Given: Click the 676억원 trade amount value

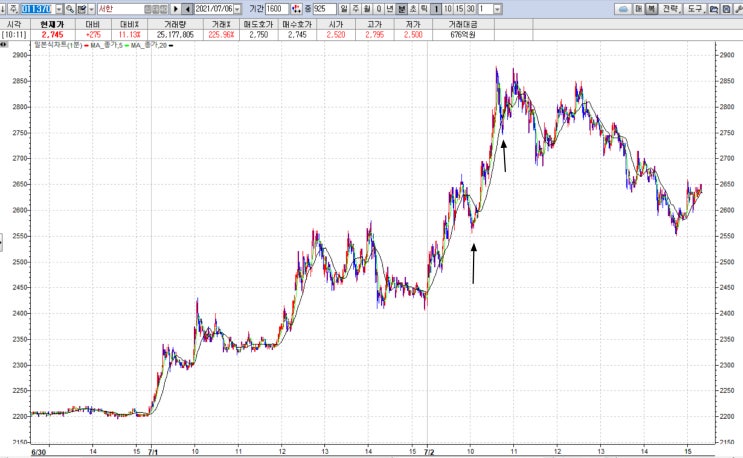Looking at the screenshot, I should (463, 35).
